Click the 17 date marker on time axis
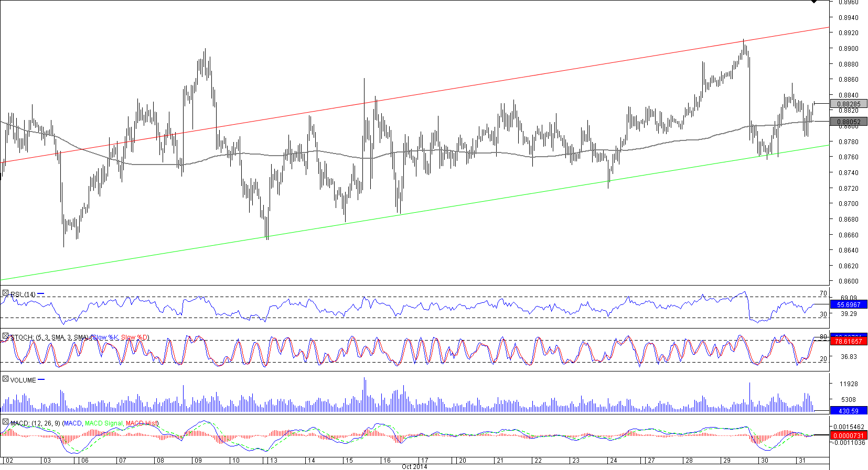The width and height of the screenshot is (868, 470). pos(424,461)
